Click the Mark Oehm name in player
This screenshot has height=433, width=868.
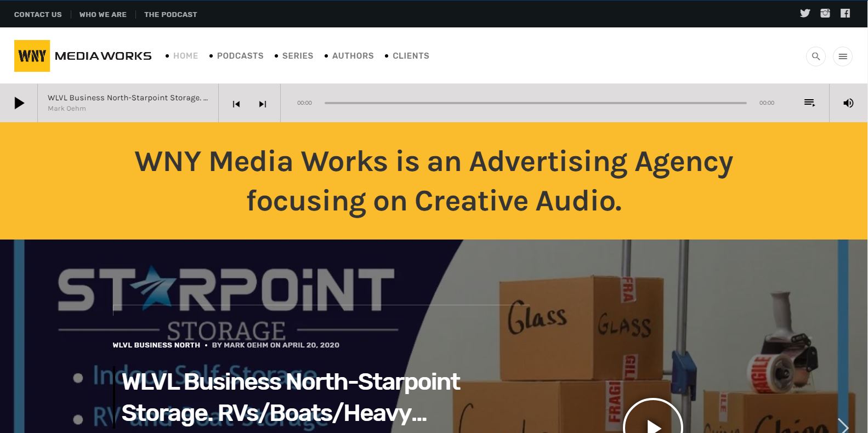click(67, 109)
